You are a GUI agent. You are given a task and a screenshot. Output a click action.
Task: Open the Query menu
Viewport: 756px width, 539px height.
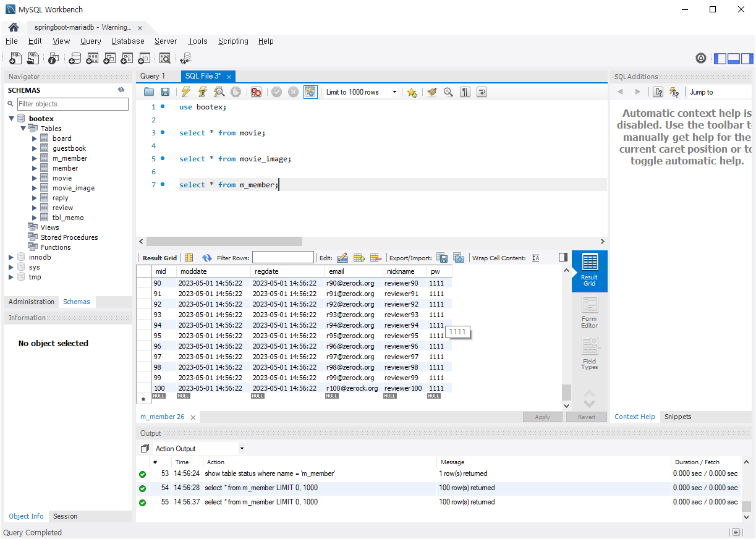90,41
